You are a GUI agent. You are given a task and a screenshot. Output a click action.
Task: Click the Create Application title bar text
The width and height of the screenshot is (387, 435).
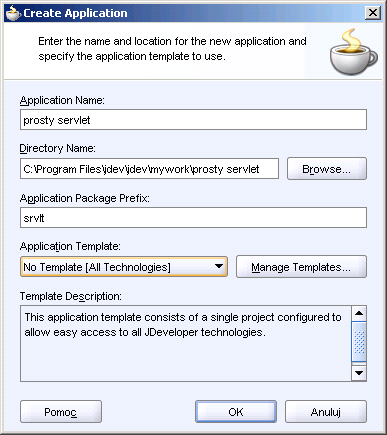(x=75, y=13)
